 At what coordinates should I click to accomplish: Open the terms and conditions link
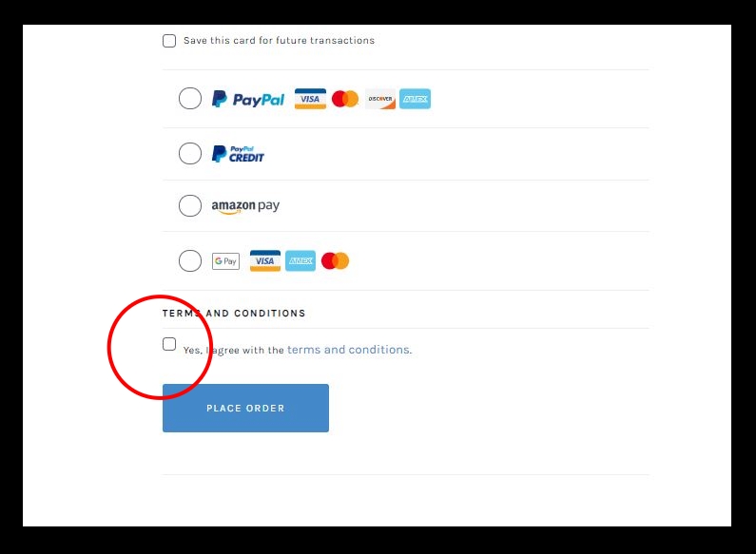(x=348, y=350)
